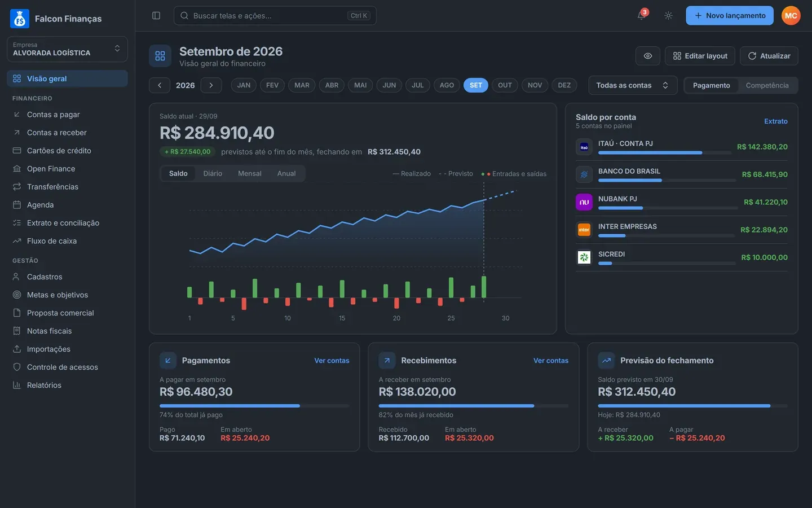Click the Atualizar button
Screen dimensions: 812x508
[769, 56]
